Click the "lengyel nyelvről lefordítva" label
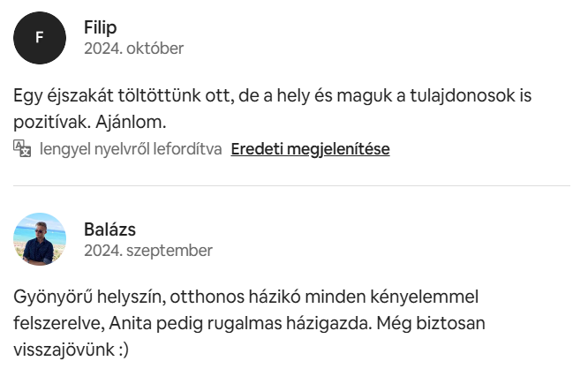Screen dimensions: 588x376 pyautogui.click(x=130, y=149)
